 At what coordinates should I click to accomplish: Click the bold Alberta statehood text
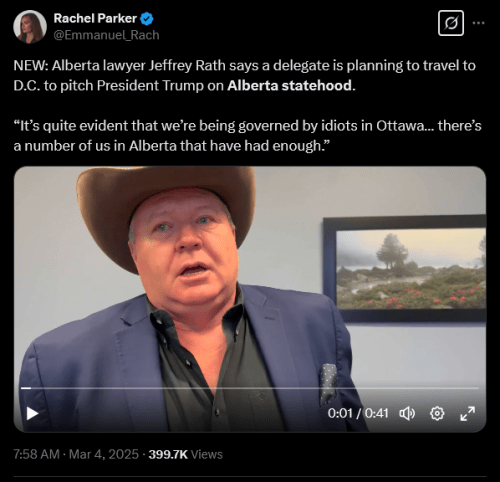tap(289, 86)
